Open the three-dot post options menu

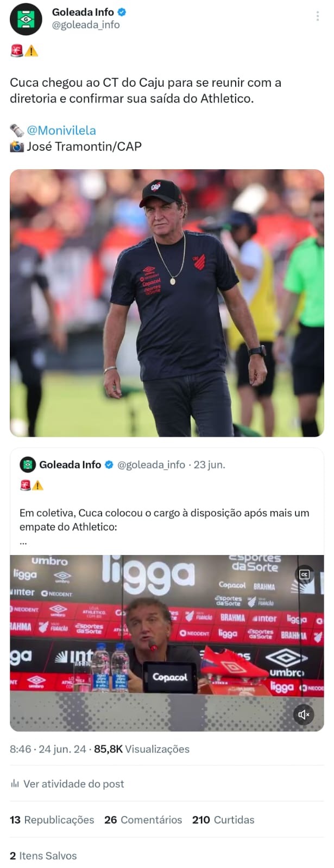[318, 16]
